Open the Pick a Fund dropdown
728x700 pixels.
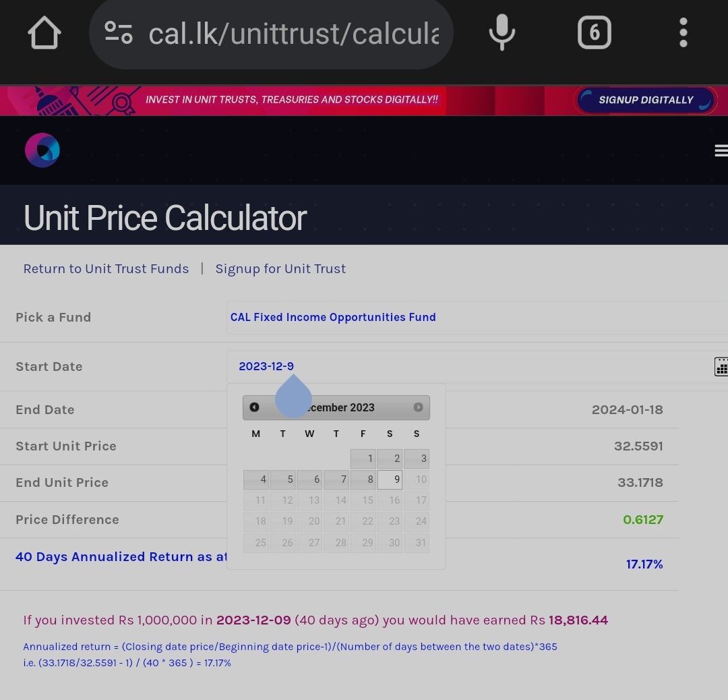click(477, 317)
